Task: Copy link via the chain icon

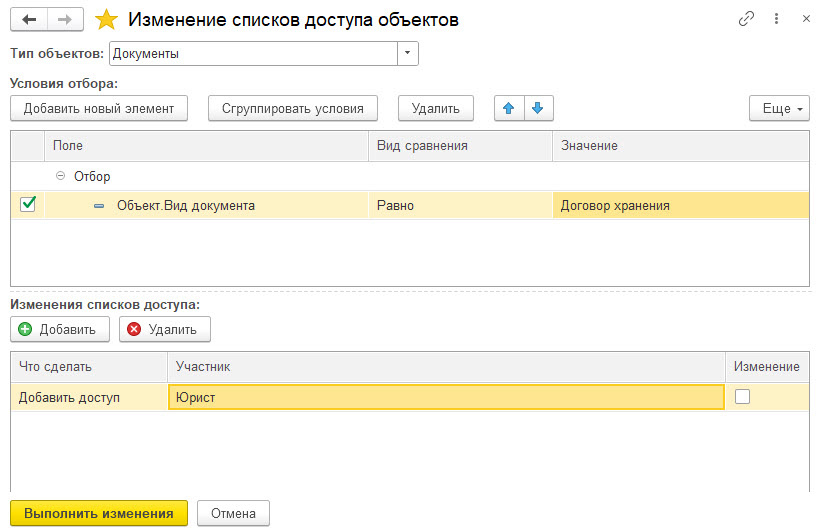Action: click(746, 19)
